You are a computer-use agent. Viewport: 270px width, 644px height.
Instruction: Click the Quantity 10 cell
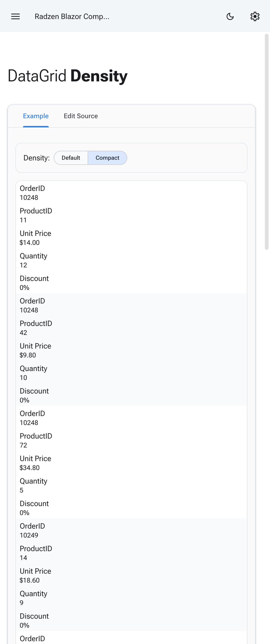tap(23, 378)
